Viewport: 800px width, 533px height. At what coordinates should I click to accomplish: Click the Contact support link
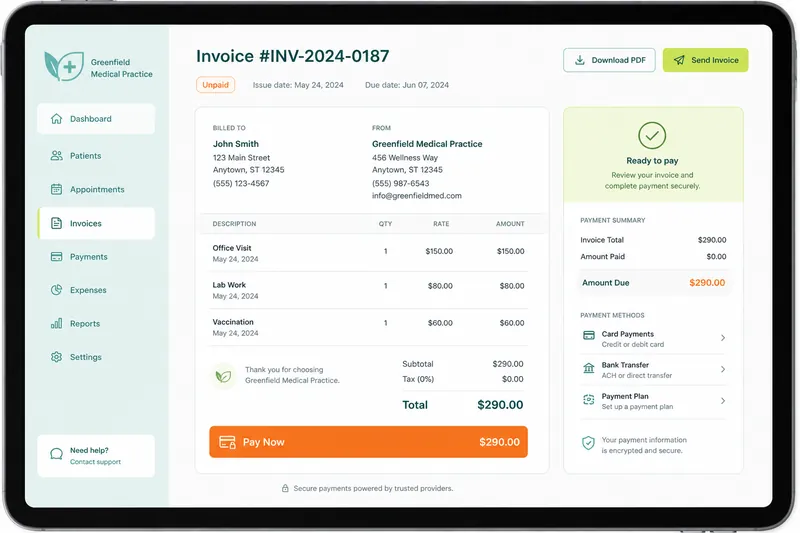tap(95, 462)
